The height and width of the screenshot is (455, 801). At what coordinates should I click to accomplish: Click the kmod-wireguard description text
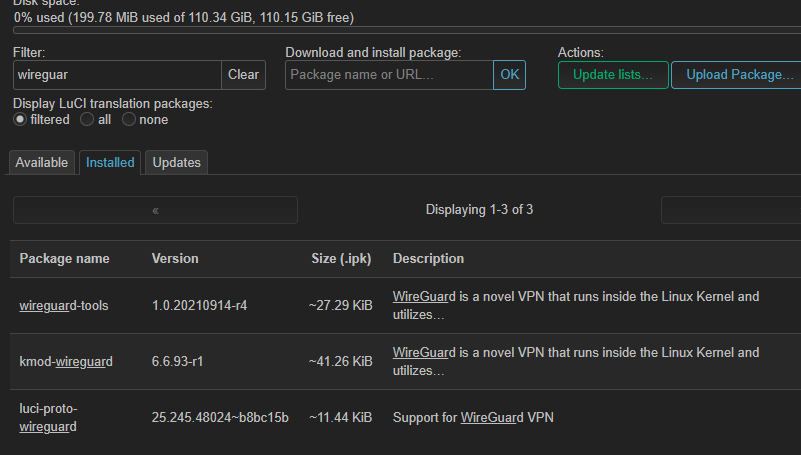coord(576,362)
